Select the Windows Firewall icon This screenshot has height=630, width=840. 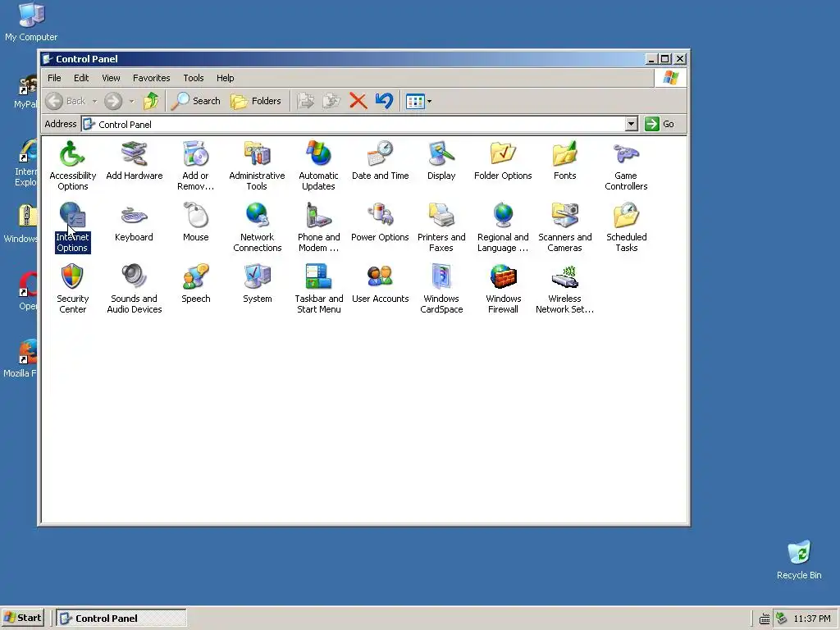pos(503,288)
